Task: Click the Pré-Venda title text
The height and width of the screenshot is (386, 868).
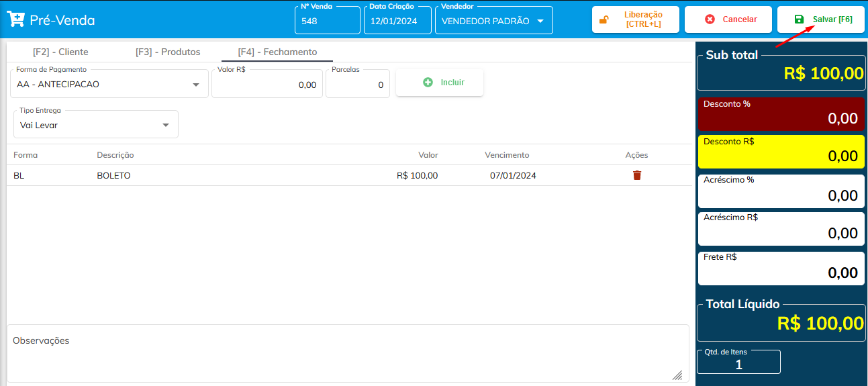Action: (x=62, y=20)
